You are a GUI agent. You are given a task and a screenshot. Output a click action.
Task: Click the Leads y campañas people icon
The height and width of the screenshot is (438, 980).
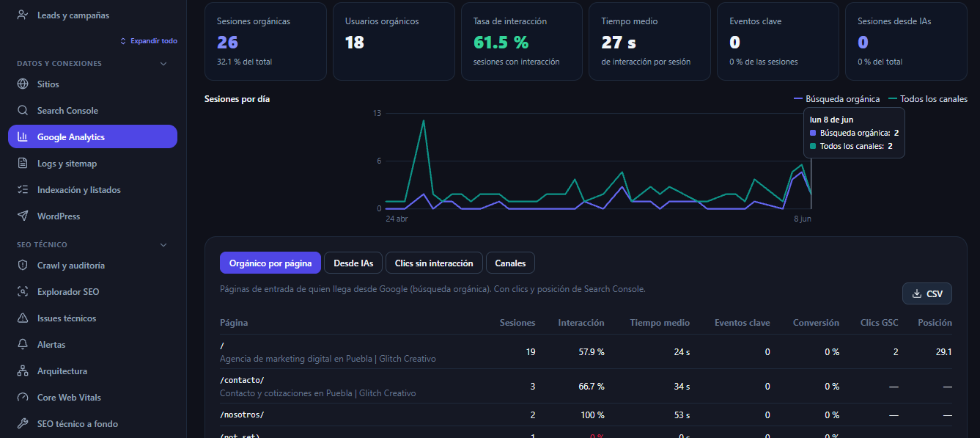click(23, 15)
